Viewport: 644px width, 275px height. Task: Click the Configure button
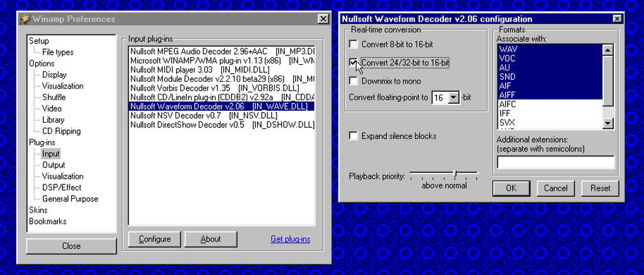pyautogui.click(x=155, y=239)
